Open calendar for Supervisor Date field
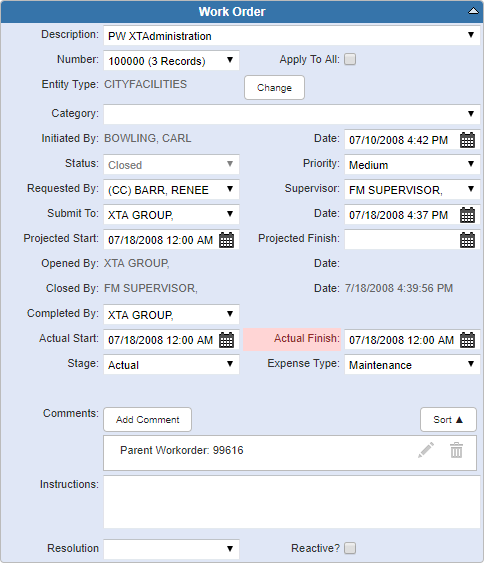Screen dimensions: 484x563 pos(467,215)
